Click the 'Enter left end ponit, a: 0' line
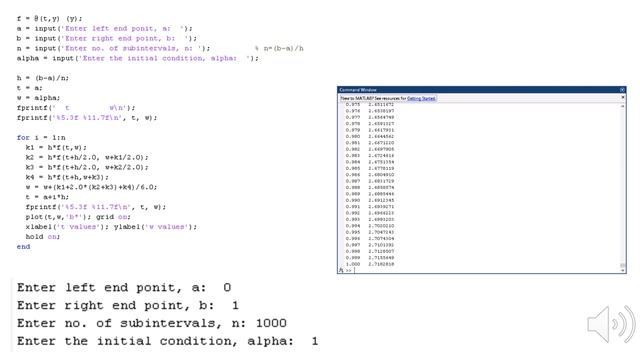This screenshot has height=360, width=640. [124, 287]
